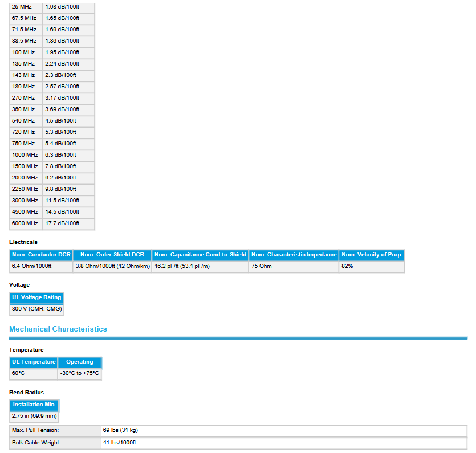The width and height of the screenshot is (476, 453).
Task: Select the 67.5 MHz row label
Action: click(x=26, y=18)
